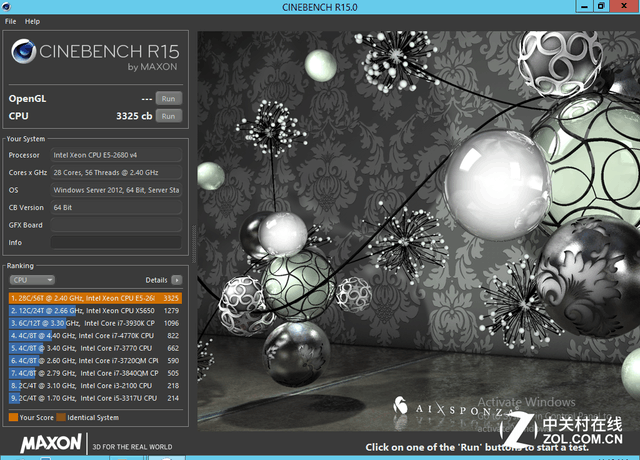Click the brown Identical System swatch
The image size is (640, 460).
(x=61, y=417)
